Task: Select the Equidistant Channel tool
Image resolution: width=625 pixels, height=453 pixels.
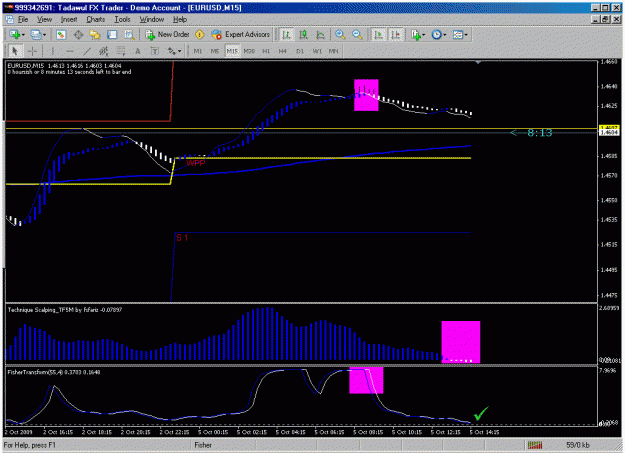Action: tap(104, 51)
